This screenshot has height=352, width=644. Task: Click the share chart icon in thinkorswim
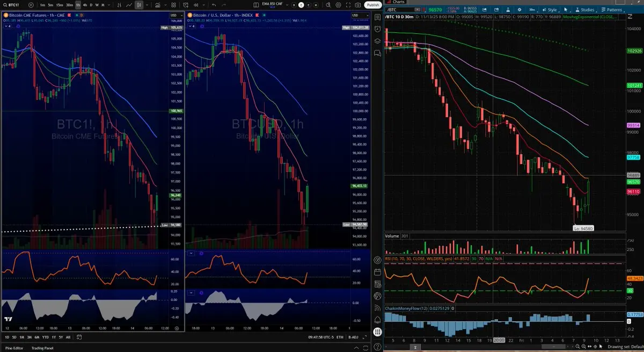485,10
